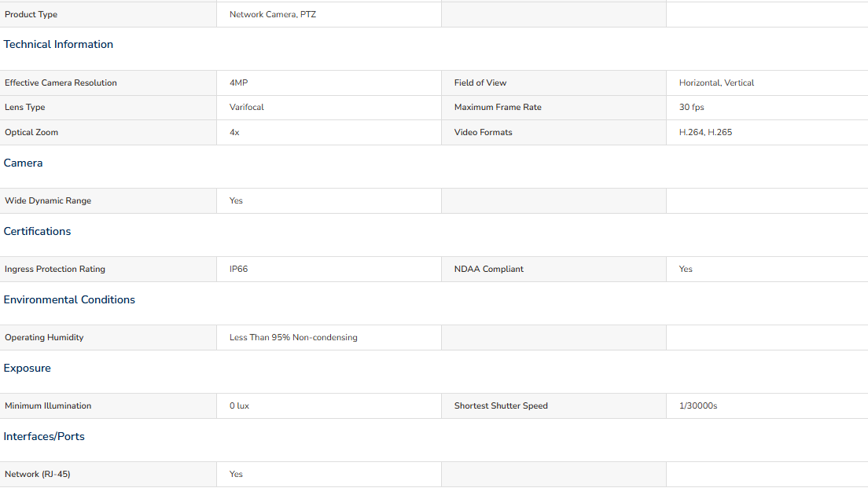Select the H.264, H.265 video formats value
868x499 pixels.
tap(705, 132)
